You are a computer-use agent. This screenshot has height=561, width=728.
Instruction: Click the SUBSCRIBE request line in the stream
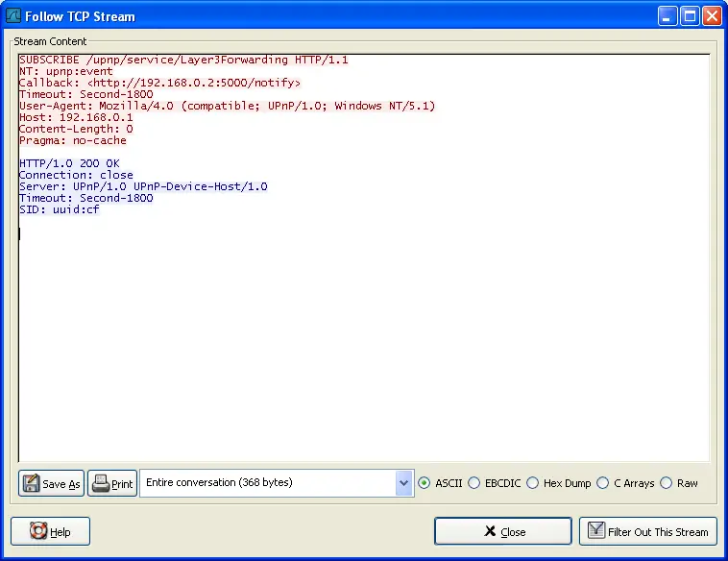click(x=182, y=60)
